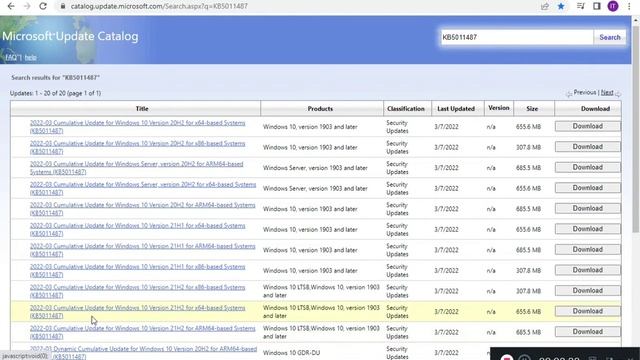Viewport: 640px width, 360px height.
Task: Sort by the Classification column header
Action: pos(406,109)
